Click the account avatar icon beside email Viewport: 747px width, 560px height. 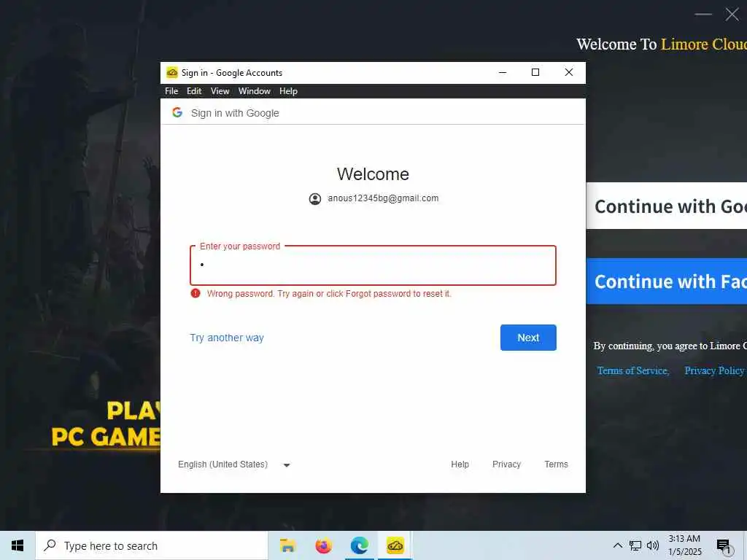pyautogui.click(x=315, y=198)
